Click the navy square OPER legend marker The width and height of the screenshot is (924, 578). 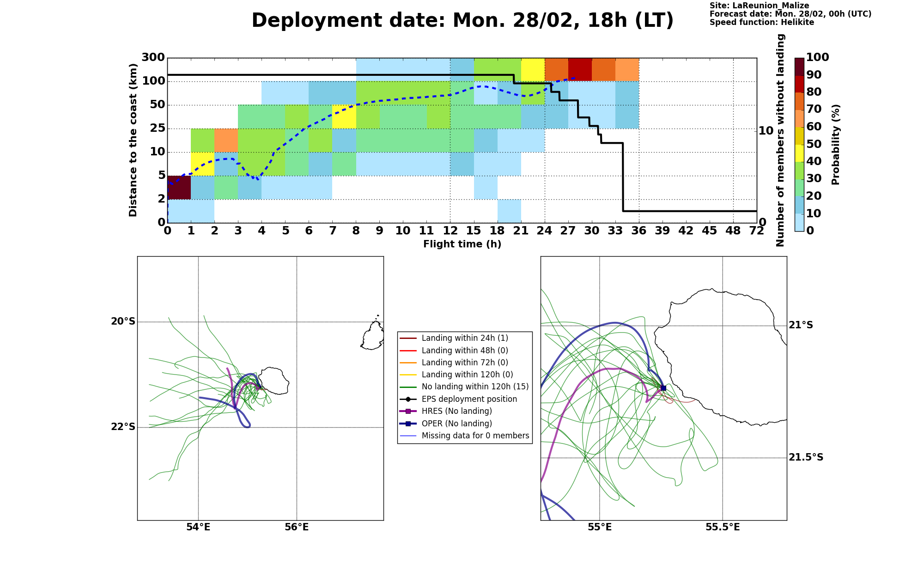[x=408, y=424]
